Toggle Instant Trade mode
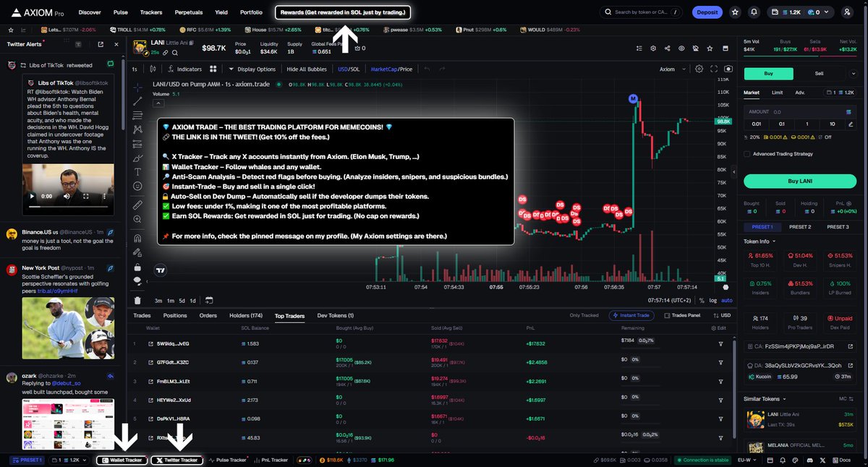 (632, 315)
